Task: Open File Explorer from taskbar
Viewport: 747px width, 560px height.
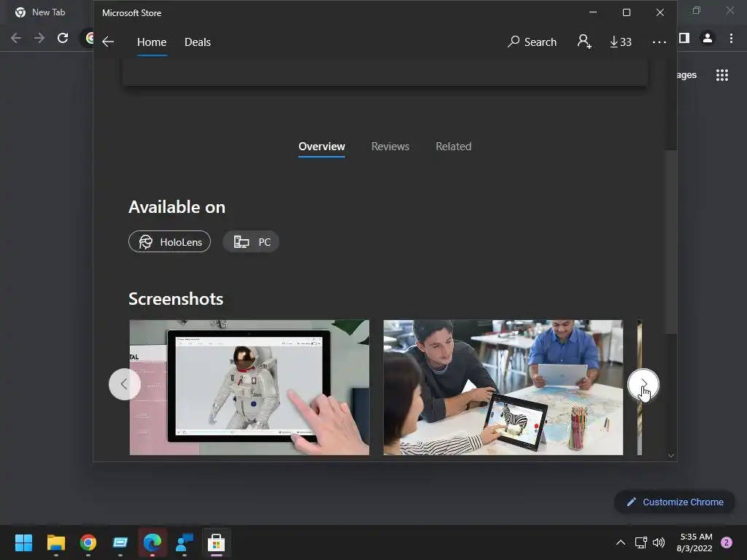Action: tap(55, 542)
